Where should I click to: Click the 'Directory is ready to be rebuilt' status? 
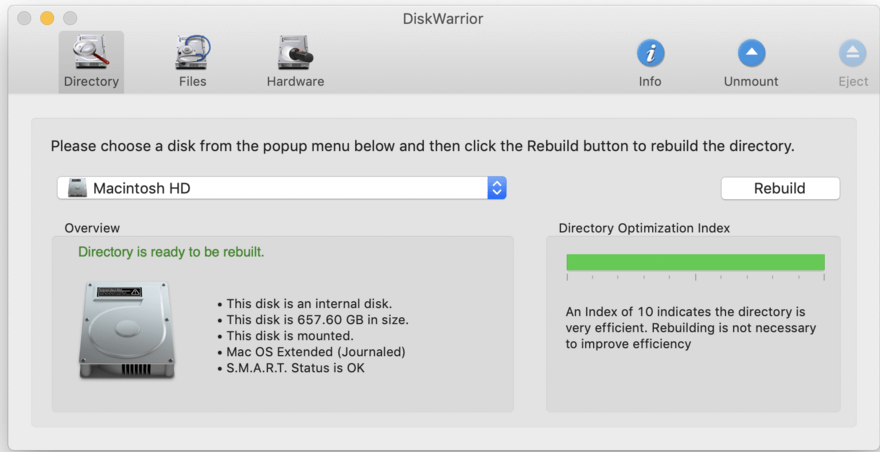pyautogui.click(x=171, y=252)
